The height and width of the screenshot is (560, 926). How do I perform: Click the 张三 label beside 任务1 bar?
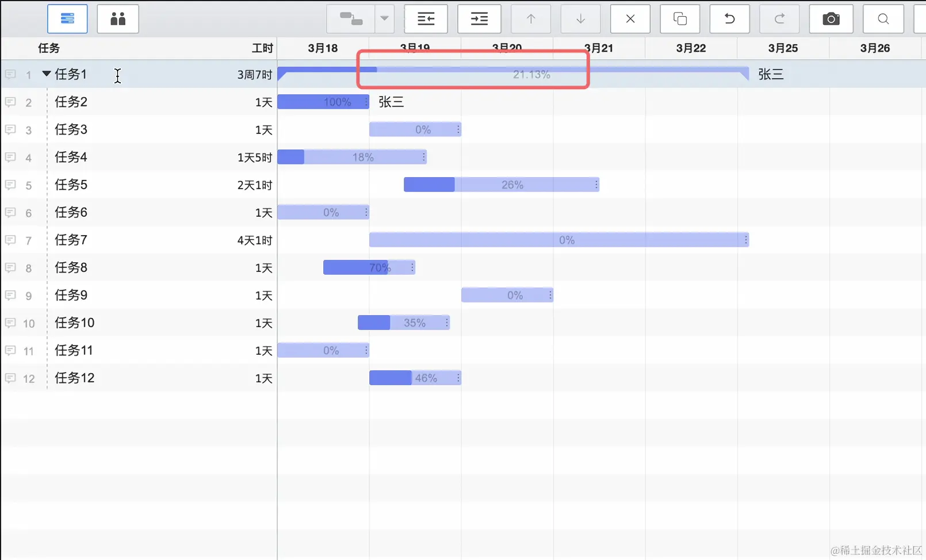point(771,74)
